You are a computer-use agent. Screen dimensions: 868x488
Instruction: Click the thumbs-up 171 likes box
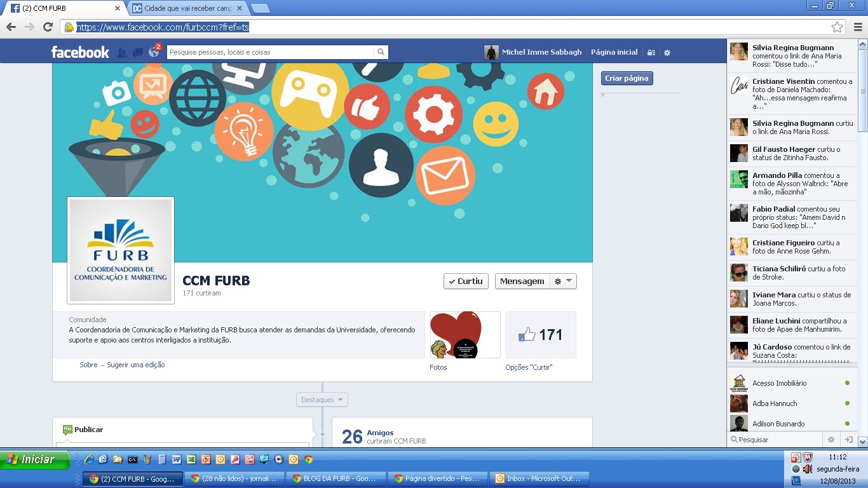coord(541,335)
